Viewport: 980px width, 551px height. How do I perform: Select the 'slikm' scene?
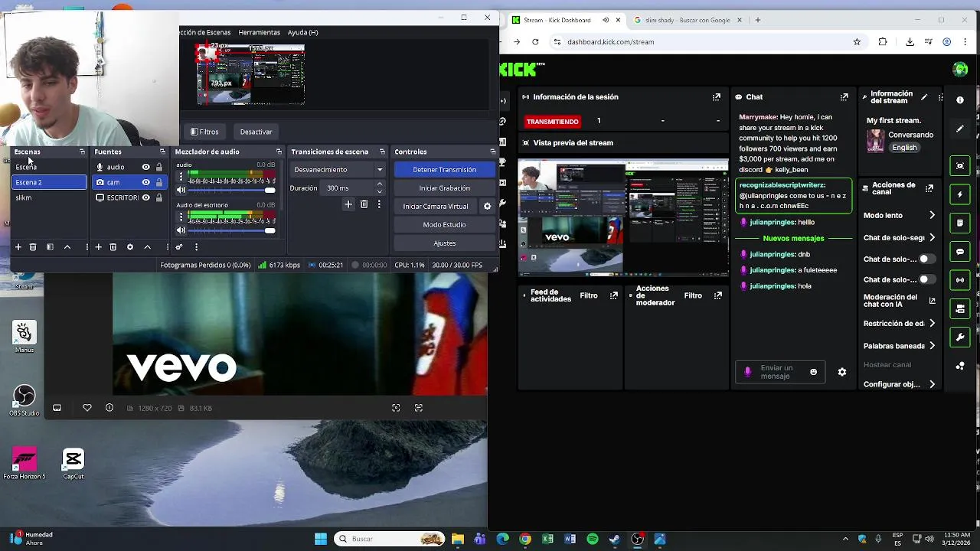click(x=49, y=197)
